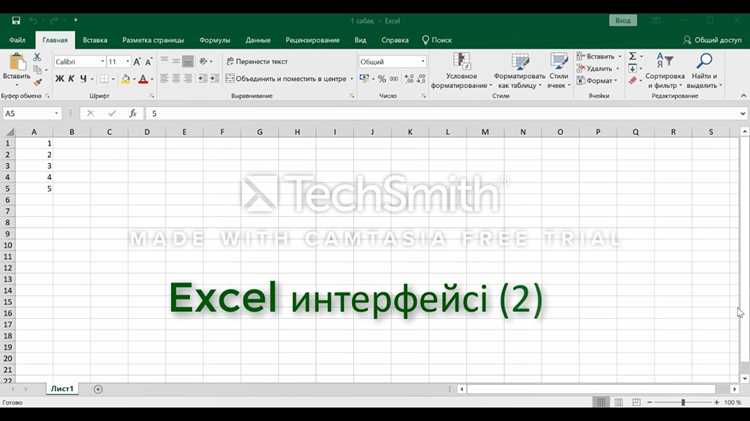Click the text orientation icon
This screenshot has height=421, width=750.
[203, 61]
